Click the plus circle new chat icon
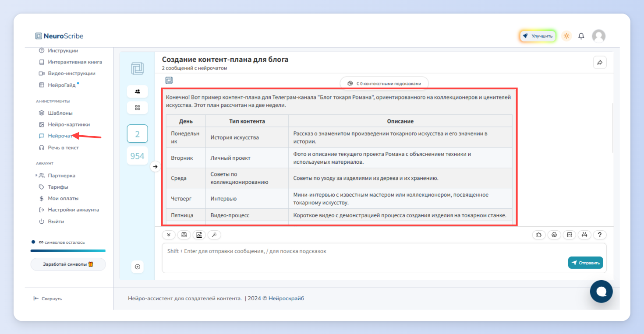This screenshot has height=334, width=644. 138,267
